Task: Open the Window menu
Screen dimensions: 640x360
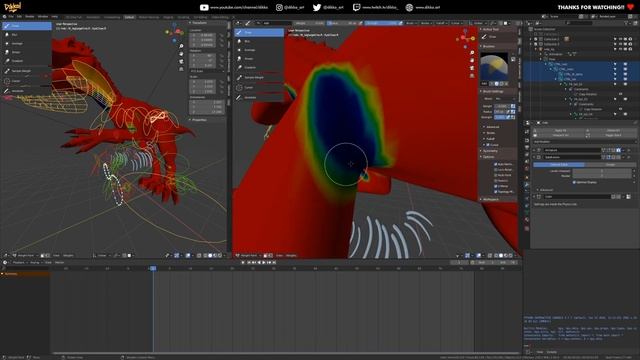Action: click(x=43, y=17)
